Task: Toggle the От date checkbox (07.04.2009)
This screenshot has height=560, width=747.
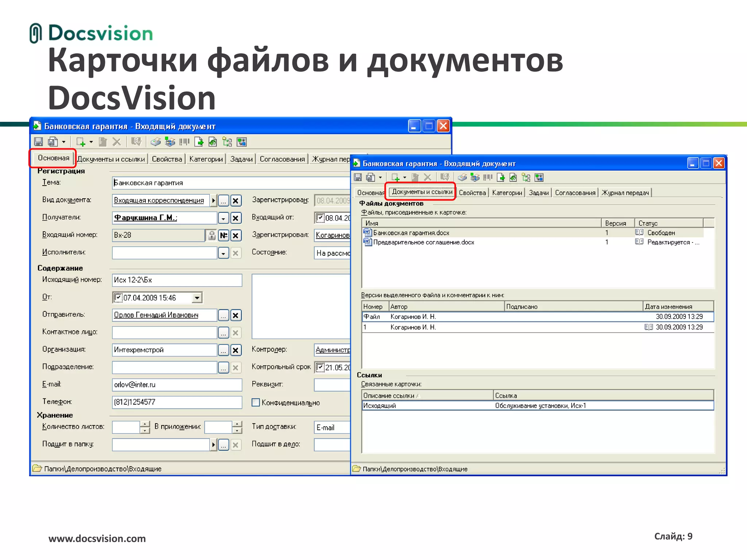Action: 118,297
